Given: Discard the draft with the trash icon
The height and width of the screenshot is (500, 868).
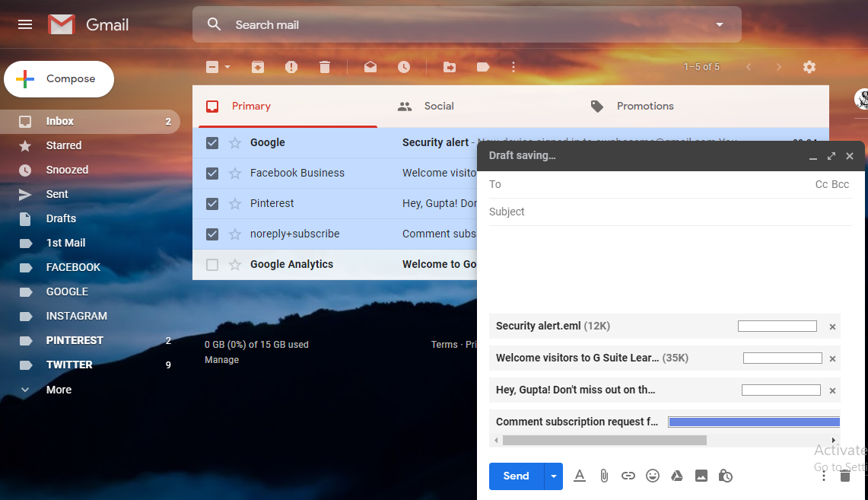Looking at the screenshot, I should [844, 476].
